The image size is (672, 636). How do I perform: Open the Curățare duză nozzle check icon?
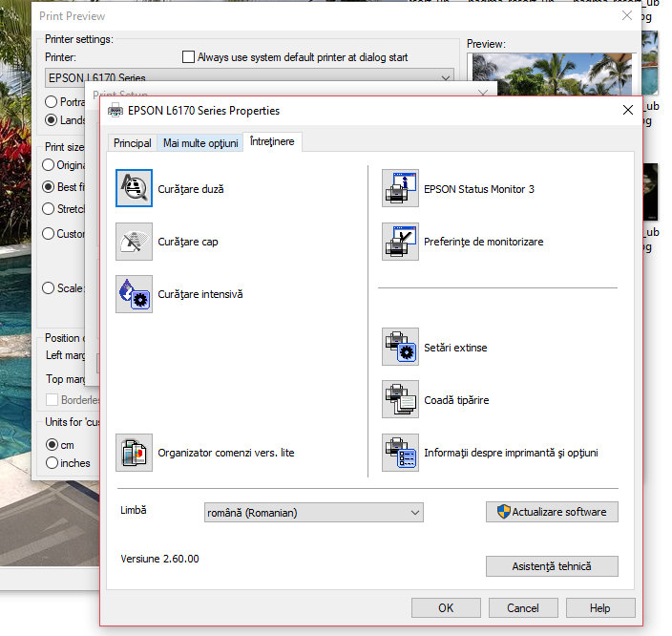[x=134, y=188]
